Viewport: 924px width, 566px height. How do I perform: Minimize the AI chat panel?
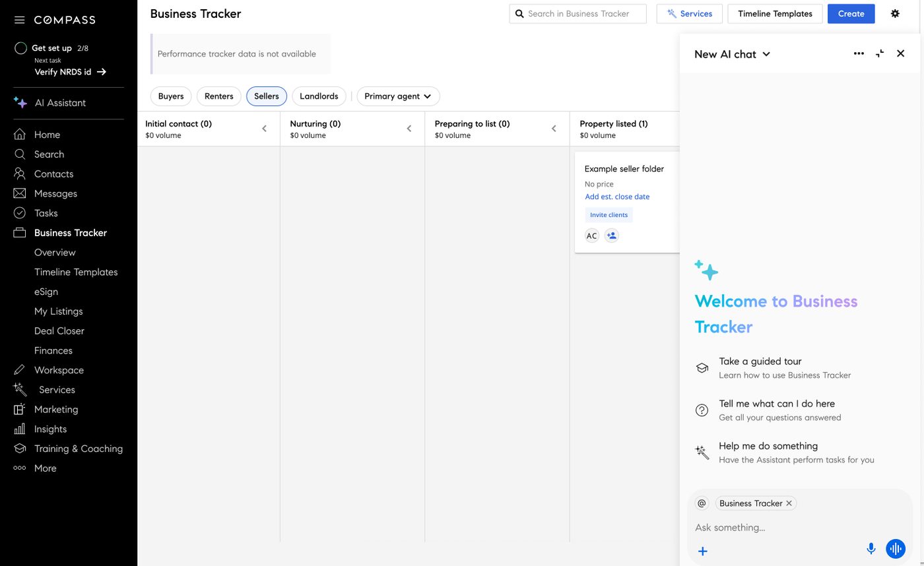(x=880, y=53)
